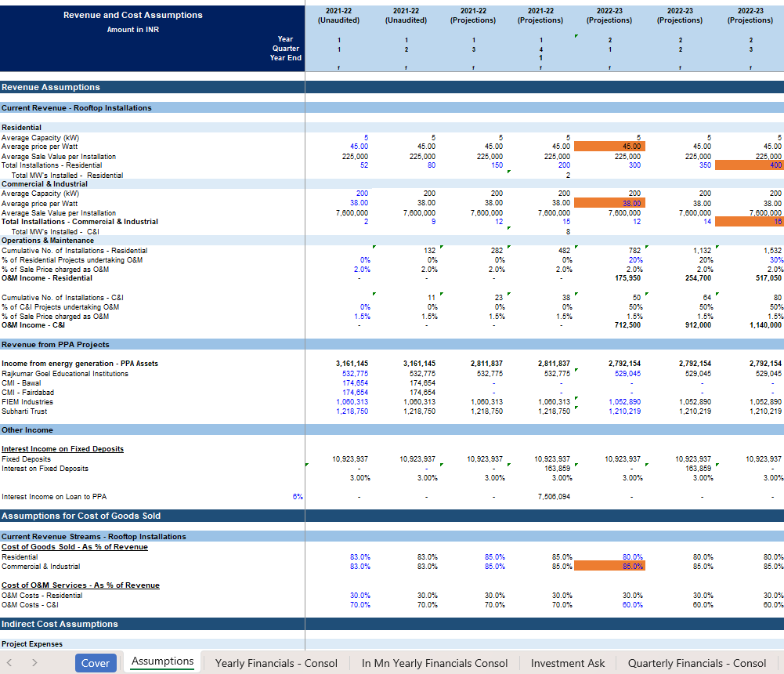Select the Assumptions for Cost of Goods Sold header
The width and height of the screenshot is (784, 674).
click(81, 516)
